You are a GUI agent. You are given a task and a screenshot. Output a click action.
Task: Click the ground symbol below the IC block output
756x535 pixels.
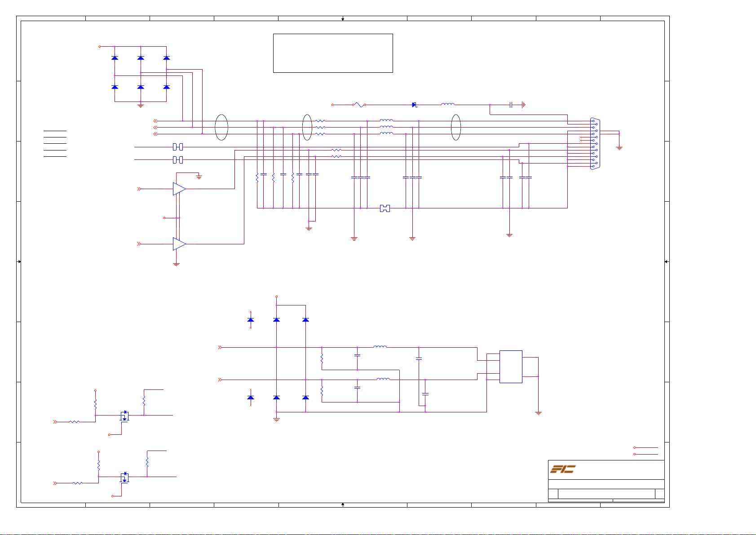click(x=539, y=413)
